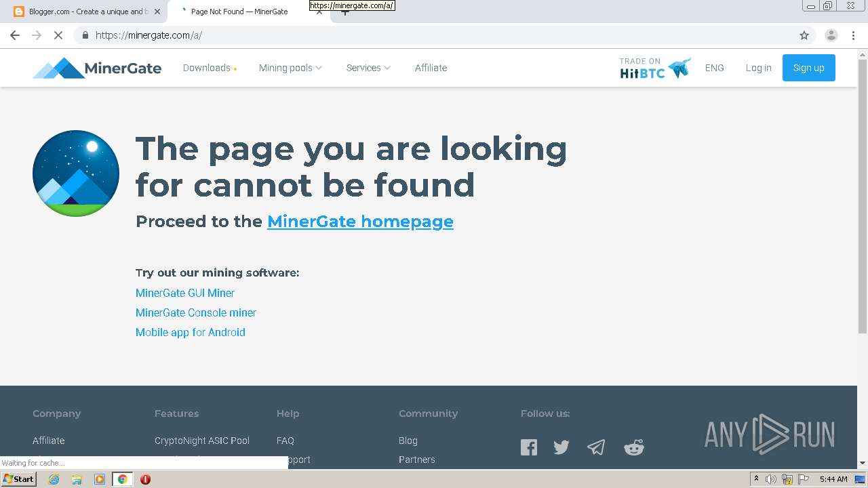Open media player taskbar icon
This screenshot has width=868, height=488.
tap(100, 479)
